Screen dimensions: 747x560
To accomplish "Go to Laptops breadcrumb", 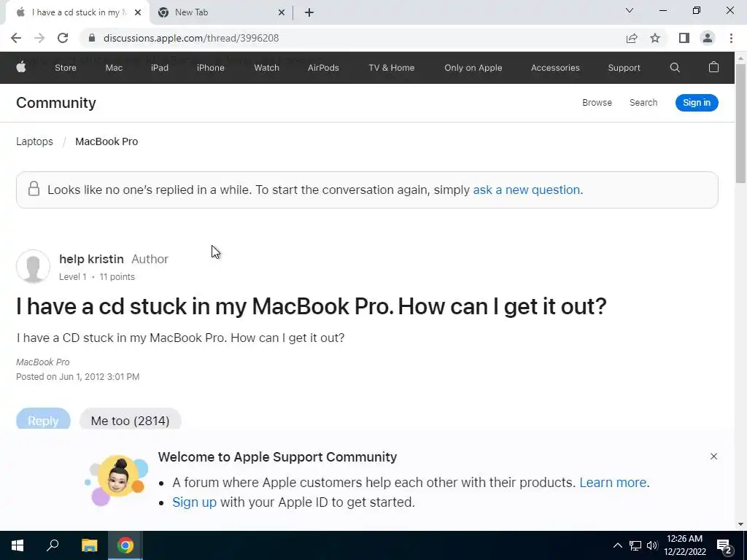I will (34, 141).
